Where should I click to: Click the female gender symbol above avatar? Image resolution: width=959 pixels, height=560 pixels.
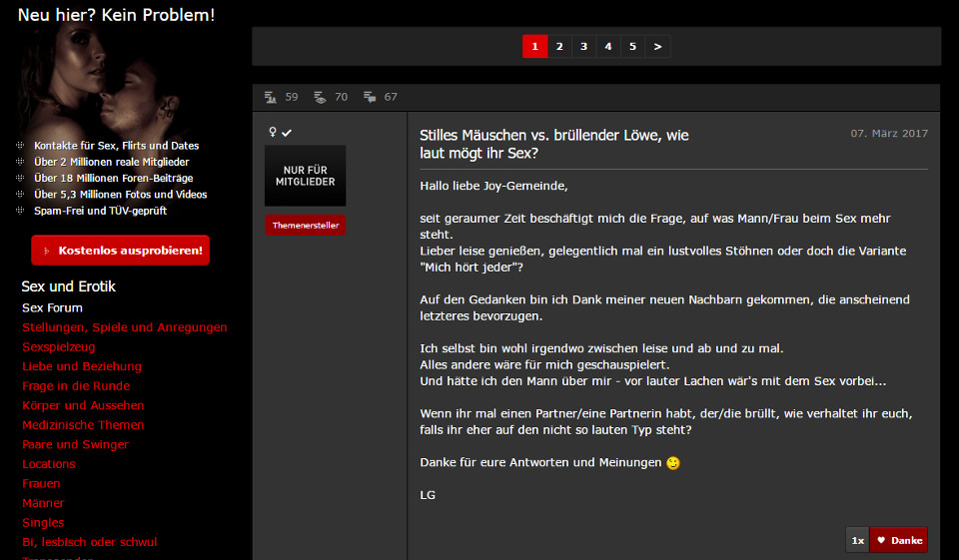272,132
